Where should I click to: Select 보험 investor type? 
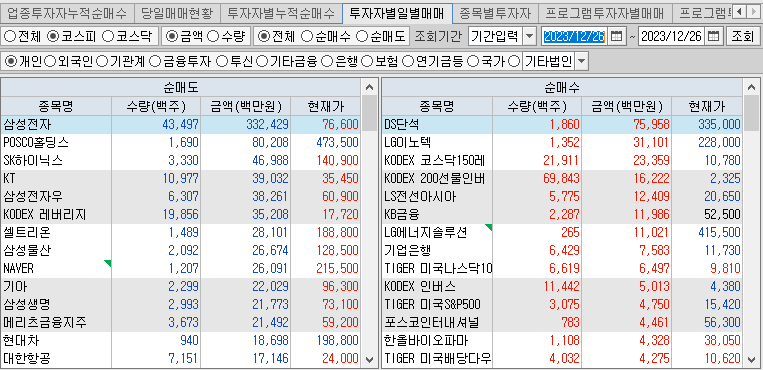(x=367, y=61)
